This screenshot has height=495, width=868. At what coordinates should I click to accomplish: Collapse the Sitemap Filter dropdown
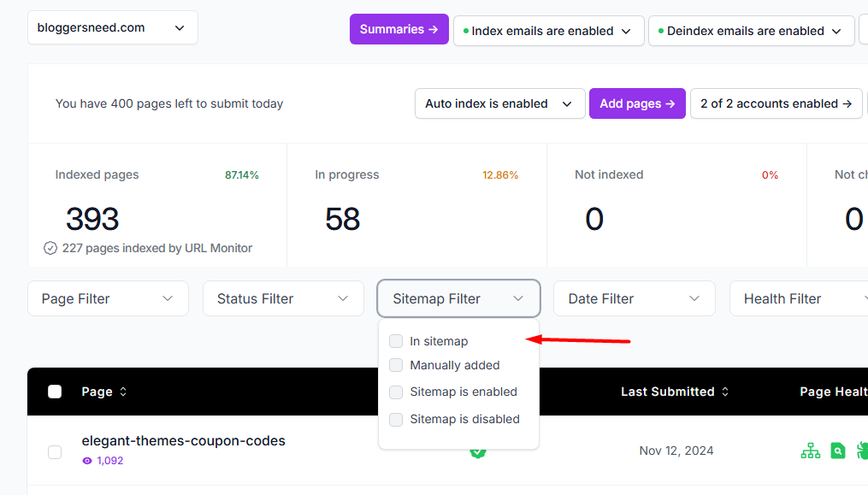(458, 298)
